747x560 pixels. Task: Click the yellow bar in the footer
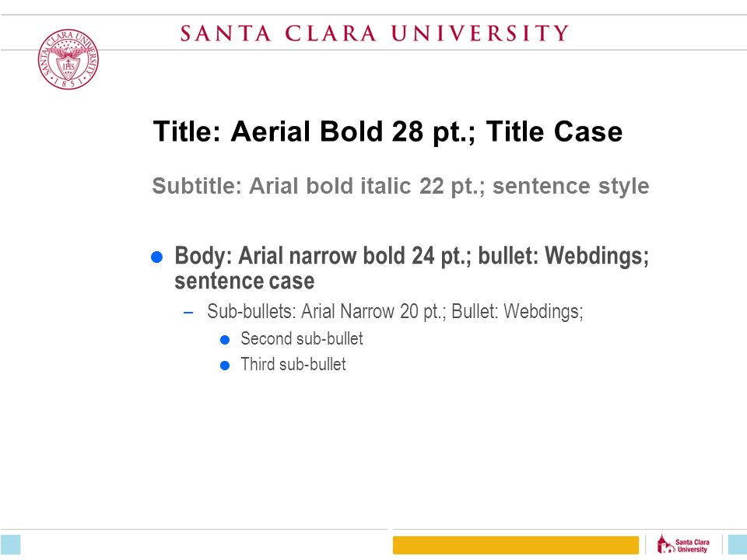pos(515,545)
